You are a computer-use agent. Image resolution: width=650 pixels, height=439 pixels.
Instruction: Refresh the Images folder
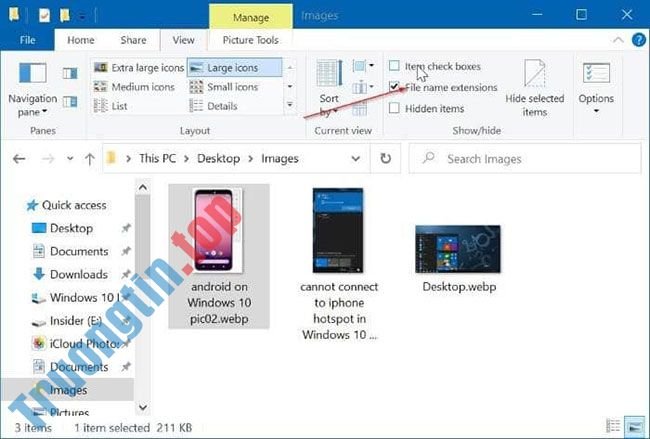[x=386, y=159]
